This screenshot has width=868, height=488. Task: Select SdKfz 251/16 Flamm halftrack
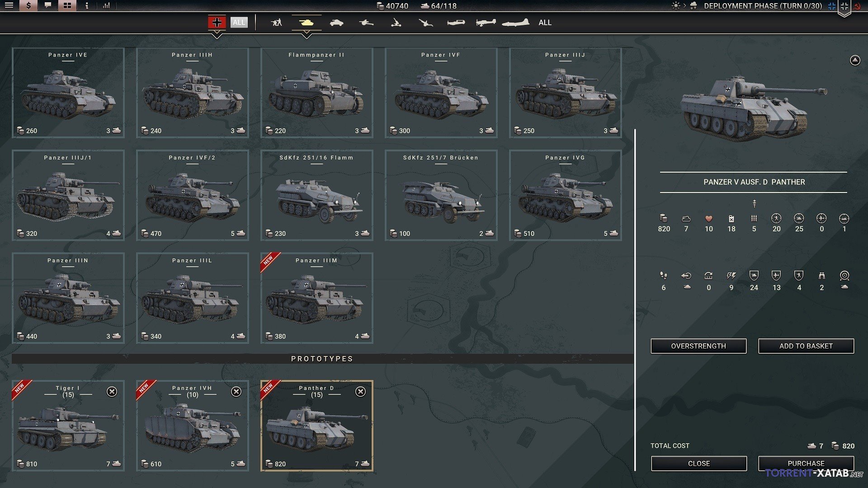(317, 195)
